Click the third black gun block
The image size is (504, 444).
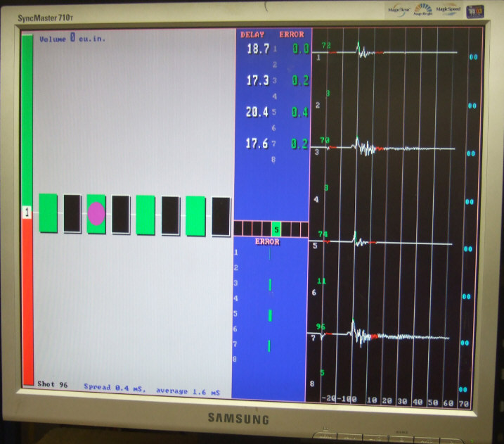171,215
